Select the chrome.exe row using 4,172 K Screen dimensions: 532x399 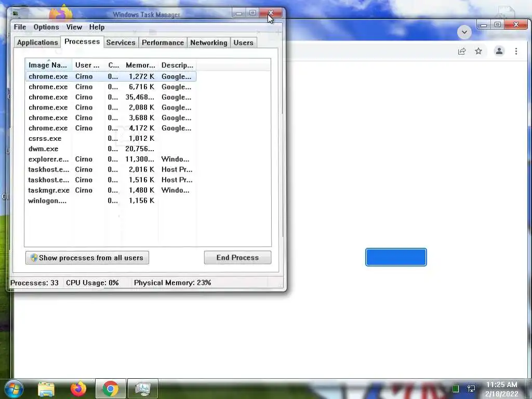(111, 128)
